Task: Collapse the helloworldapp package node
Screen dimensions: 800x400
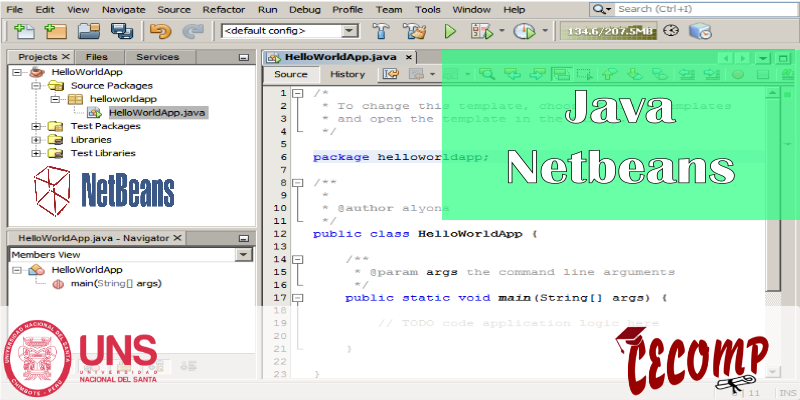Action: 55,99
